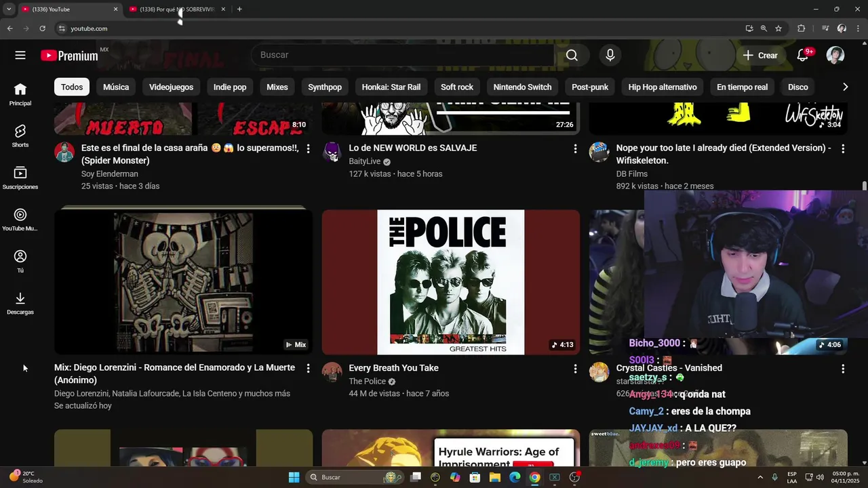This screenshot has width=868, height=488.
Task: Open the BaityLive channel avatar
Action: coord(332,152)
